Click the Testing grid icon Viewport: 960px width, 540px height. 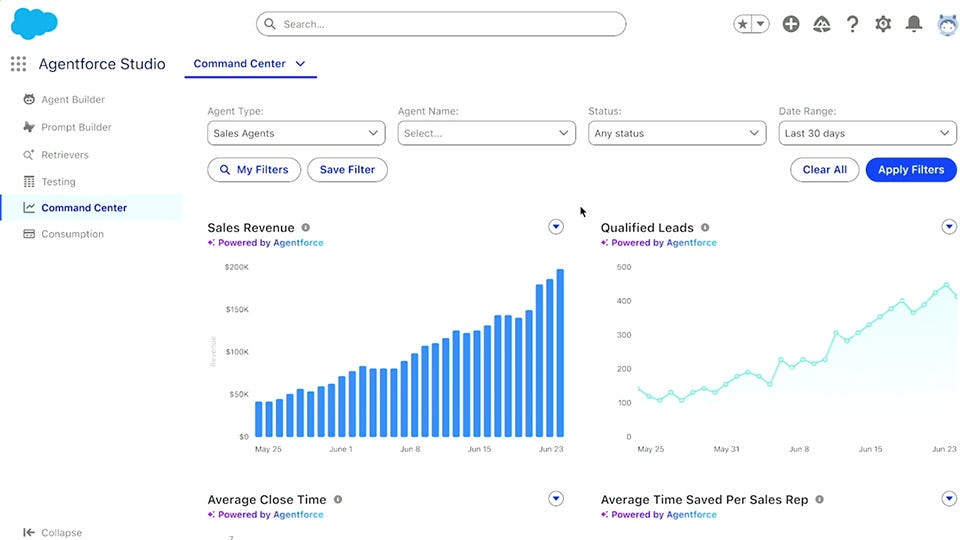[x=29, y=181]
